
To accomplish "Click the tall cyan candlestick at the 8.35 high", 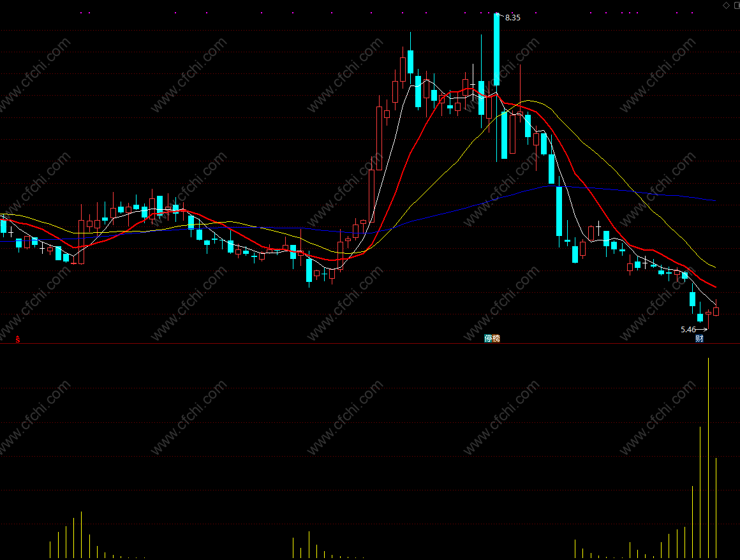I will [x=496, y=50].
